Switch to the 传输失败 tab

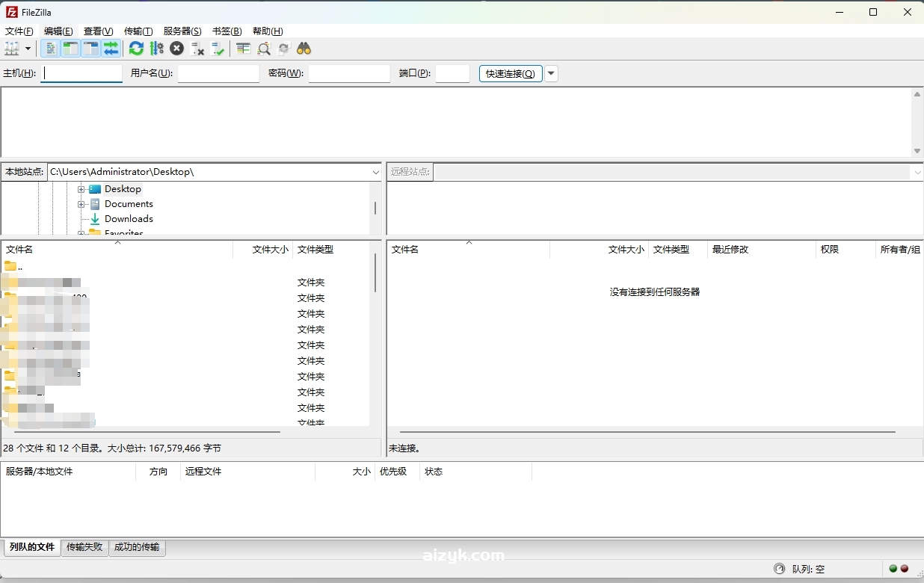click(84, 547)
